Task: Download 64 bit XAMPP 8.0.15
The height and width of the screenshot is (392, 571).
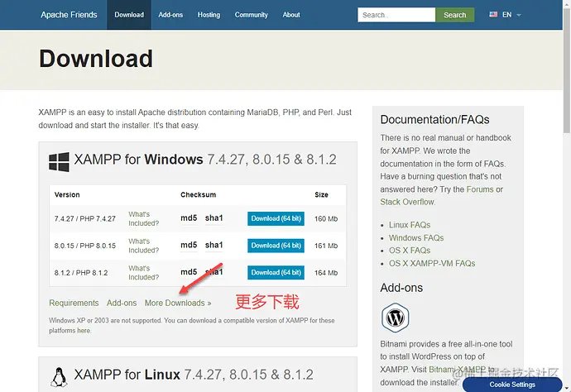Action: [276, 246]
